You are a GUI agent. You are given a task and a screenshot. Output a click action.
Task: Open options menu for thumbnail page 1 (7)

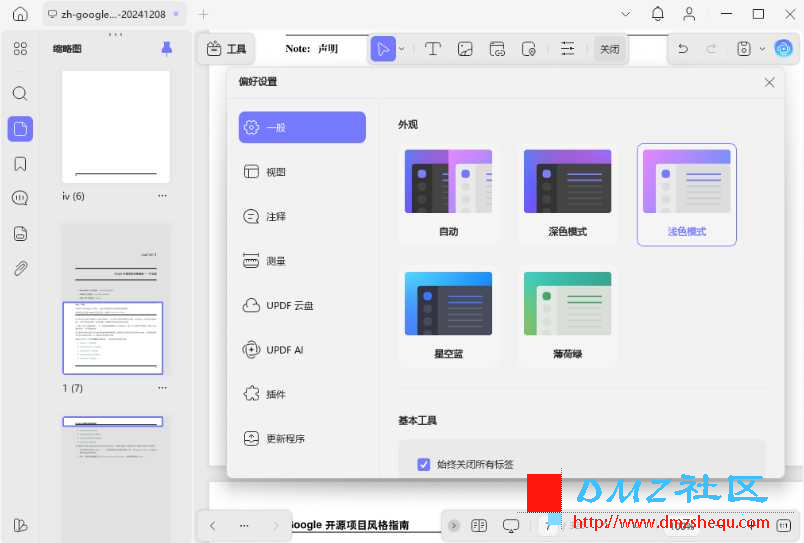[x=162, y=388]
